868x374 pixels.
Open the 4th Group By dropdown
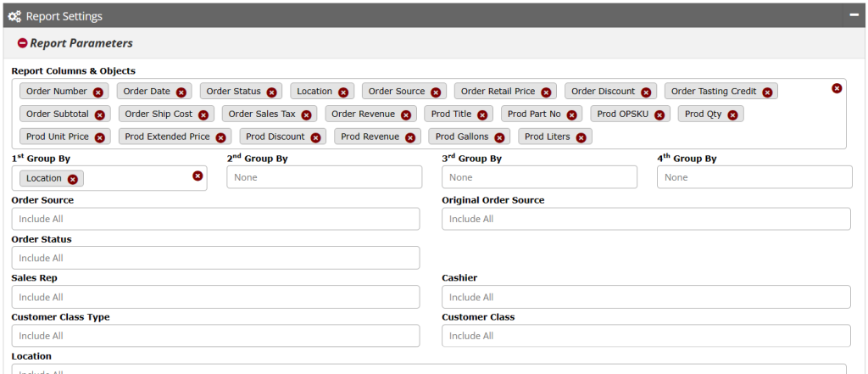754,177
